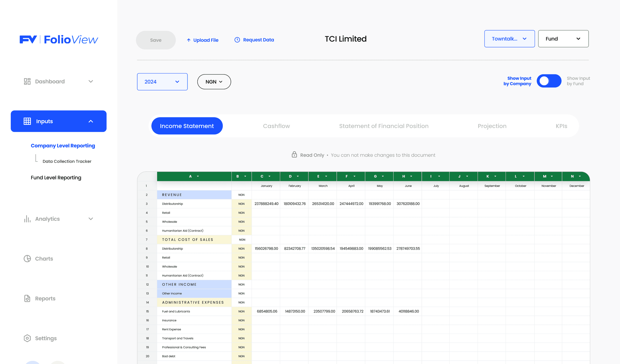620x364 pixels.
Task: Open the NGN currency dropdown
Action: click(x=214, y=82)
